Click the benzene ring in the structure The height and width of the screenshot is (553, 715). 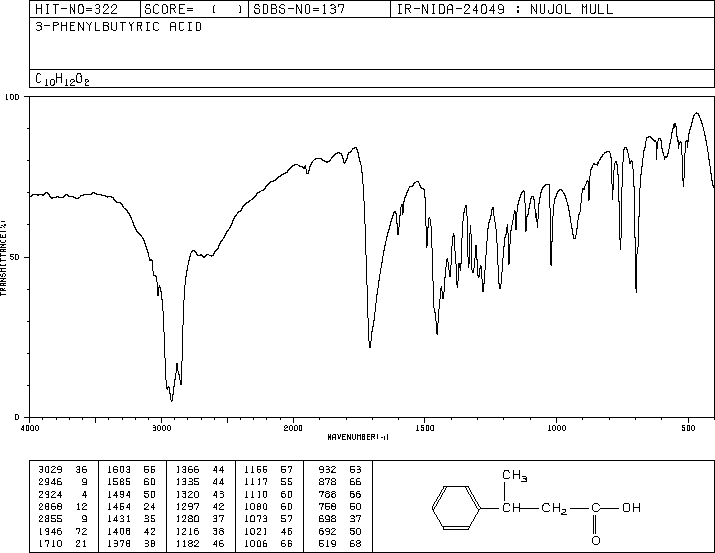click(456, 507)
